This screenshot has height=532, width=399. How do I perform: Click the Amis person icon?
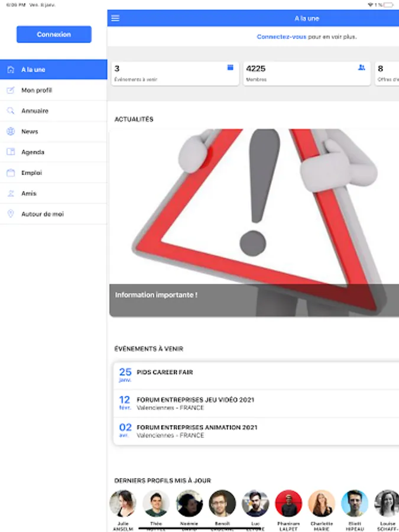pyautogui.click(x=11, y=193)
